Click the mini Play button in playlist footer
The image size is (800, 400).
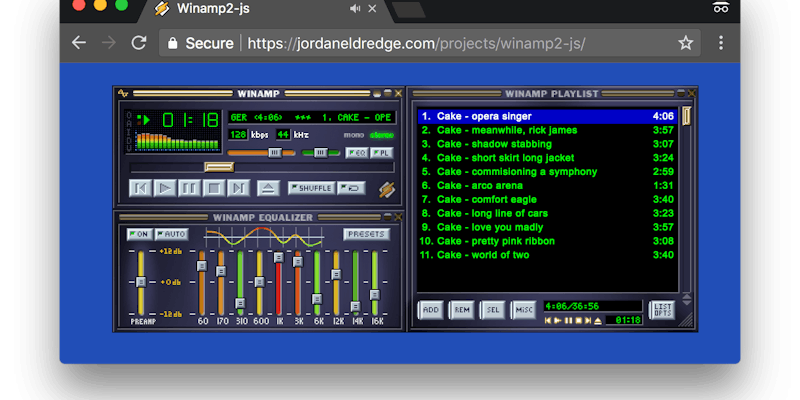(x=558, y=320)
